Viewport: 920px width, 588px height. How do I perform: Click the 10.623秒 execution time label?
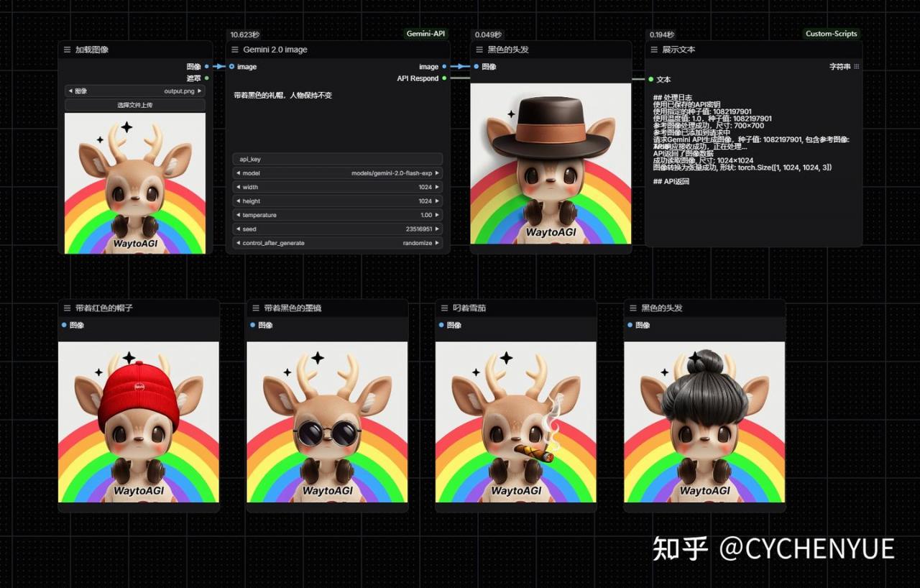[x=245, y=35]
